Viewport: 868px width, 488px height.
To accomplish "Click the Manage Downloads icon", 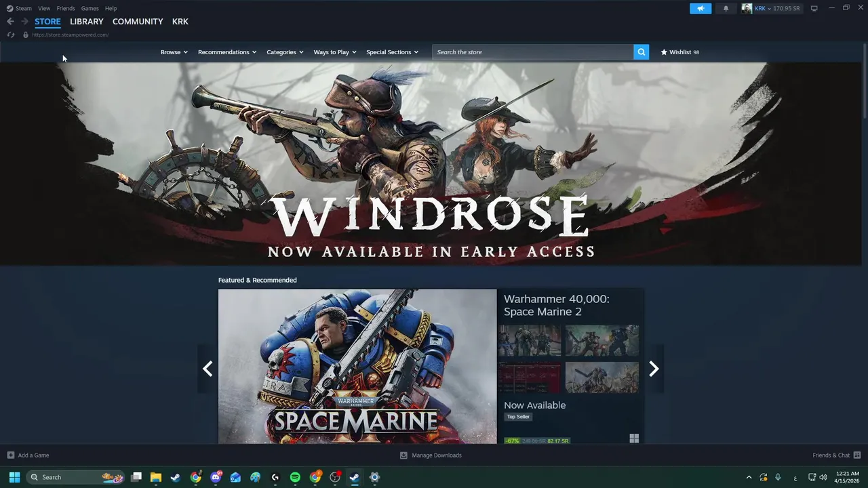I will coord(403,455).
